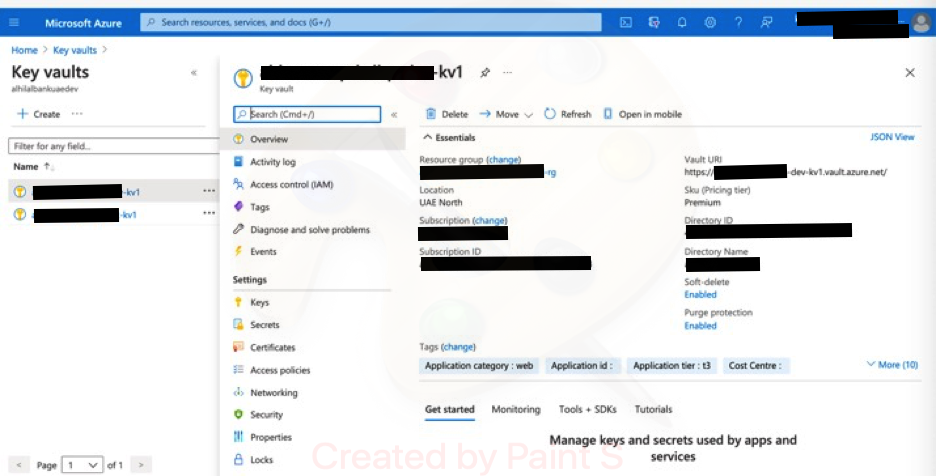
Task: Open the portal hamburger menu
Action: pyautogui.click(x=14, y=23)
